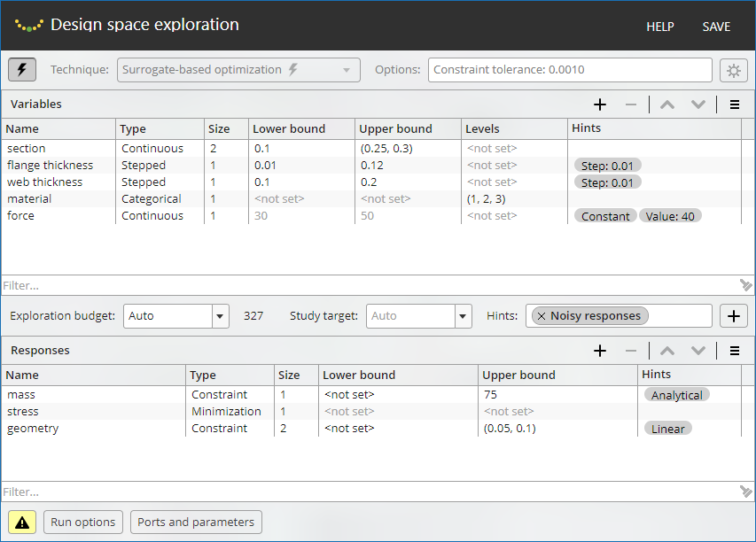Open technique options gear icon

click(x=733, y=70)
